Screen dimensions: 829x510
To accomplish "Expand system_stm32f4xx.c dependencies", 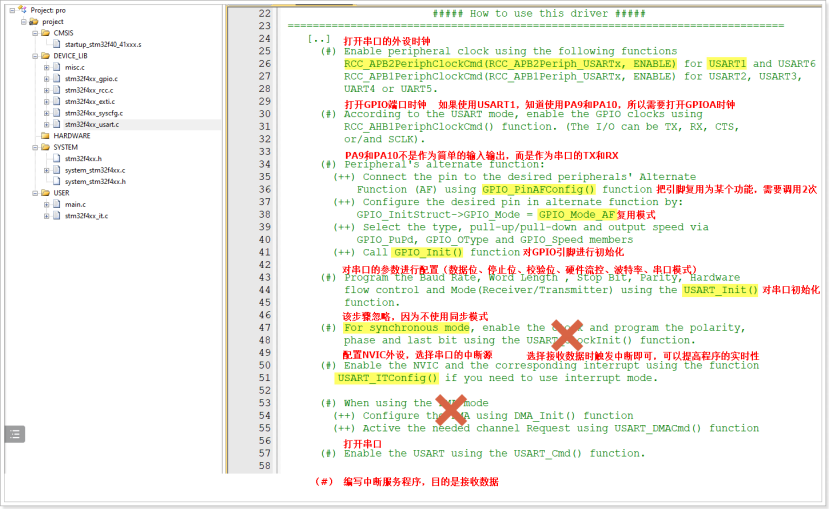I will [47, 170].
